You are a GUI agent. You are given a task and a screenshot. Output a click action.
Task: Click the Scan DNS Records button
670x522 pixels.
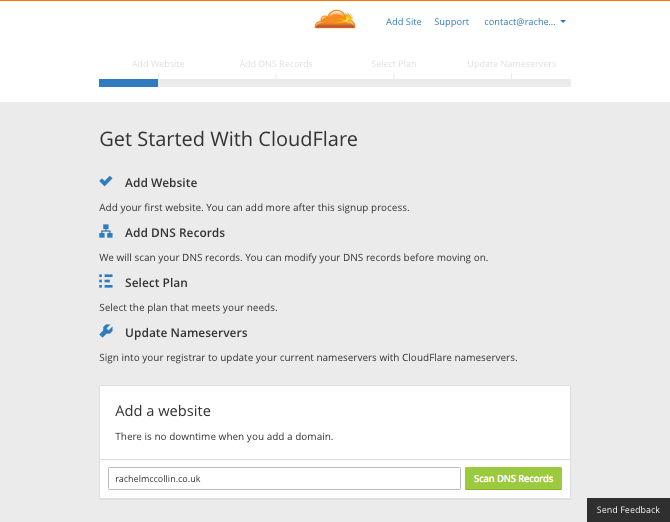click(513, 478)
